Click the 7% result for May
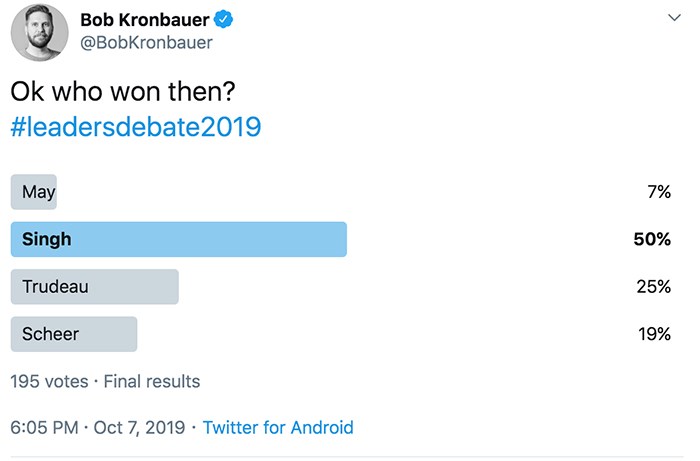The height and width of the screenshot is (461, 700). tap(659, 192)
